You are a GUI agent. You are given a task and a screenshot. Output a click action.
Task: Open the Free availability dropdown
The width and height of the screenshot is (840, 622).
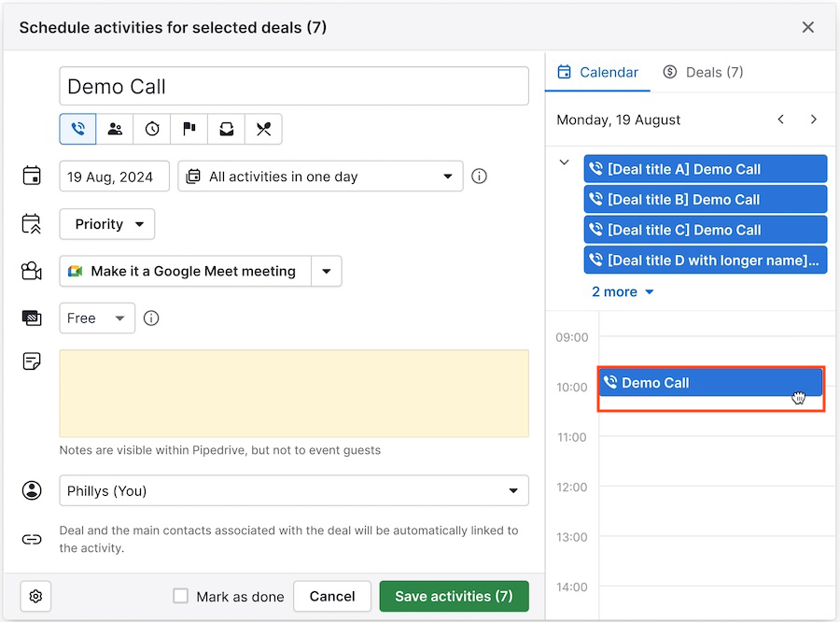click(x=96, y=318)
